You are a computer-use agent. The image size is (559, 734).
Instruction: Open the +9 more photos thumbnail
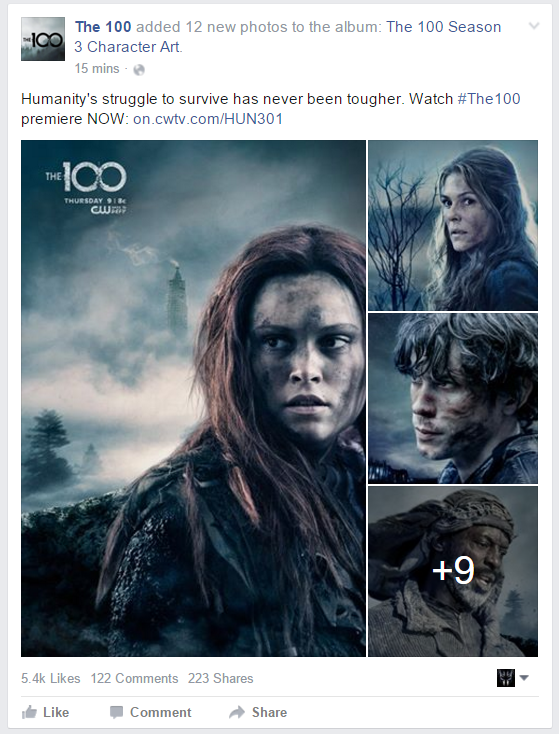click(453, 572)
